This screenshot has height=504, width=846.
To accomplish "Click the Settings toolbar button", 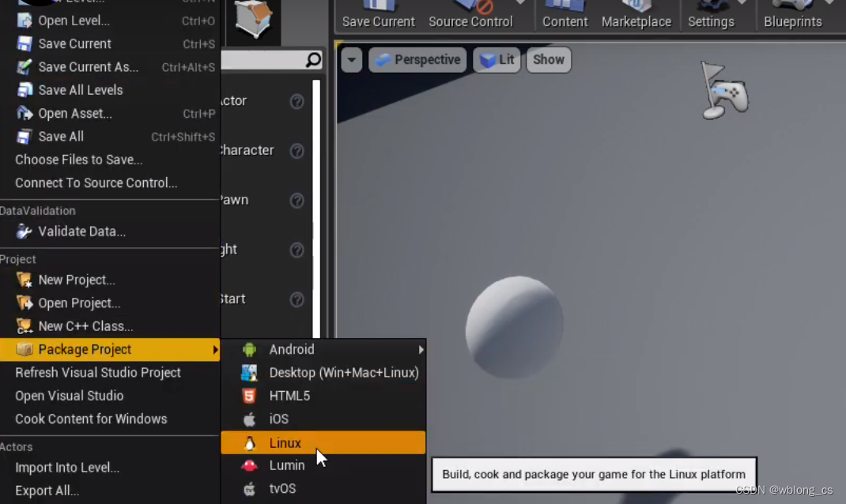I will click(711, 15).
